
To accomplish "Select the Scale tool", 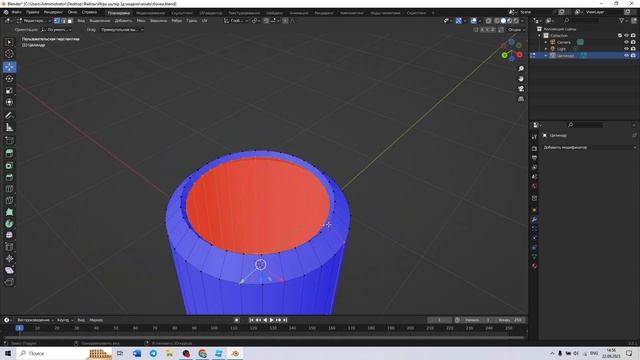I will point(9,91).
